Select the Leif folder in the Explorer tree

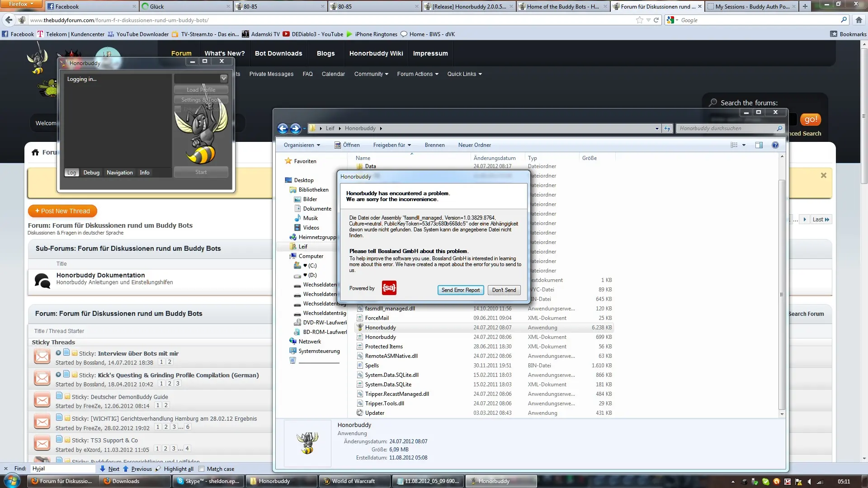click(x=303, y=247)
